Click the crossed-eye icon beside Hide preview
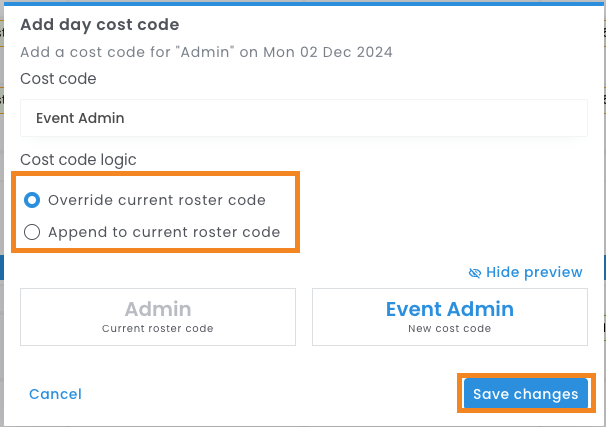Screen dimensions: 606x427 pos(475,272)
